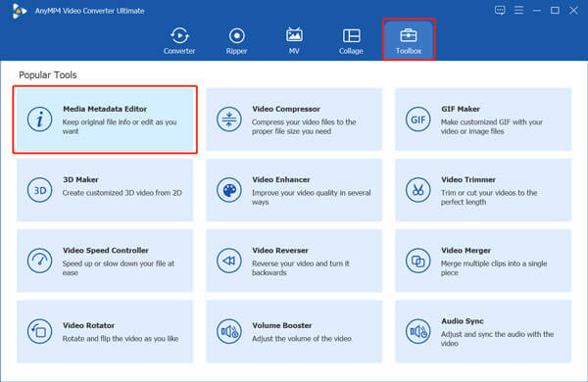588x382 pixels.
Task: Click the Video Enhancer palette icon
Action: pyautogui.click(x=228, y=190)
